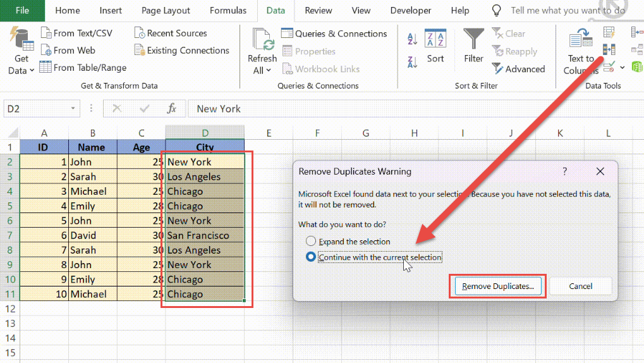The height and width of the screenshot is (363, 644).
Task: Click the dialog help question mark
Action: (x=565, y=171)
